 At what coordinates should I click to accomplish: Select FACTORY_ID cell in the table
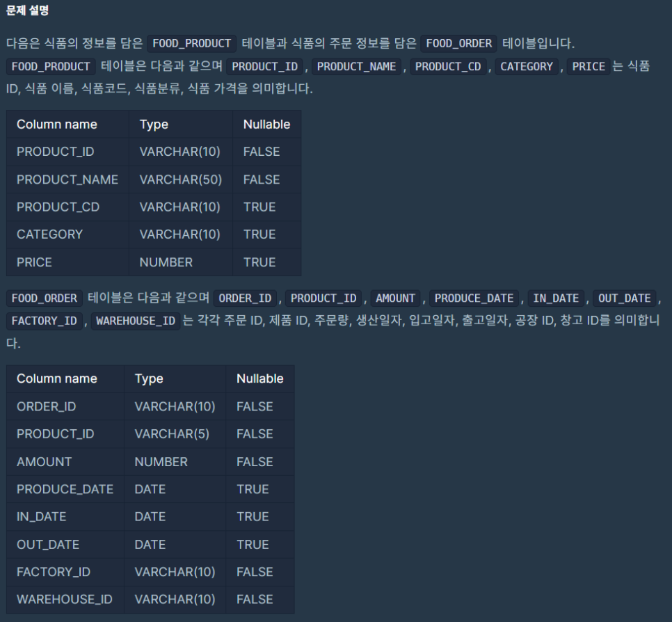click(65, 572)
